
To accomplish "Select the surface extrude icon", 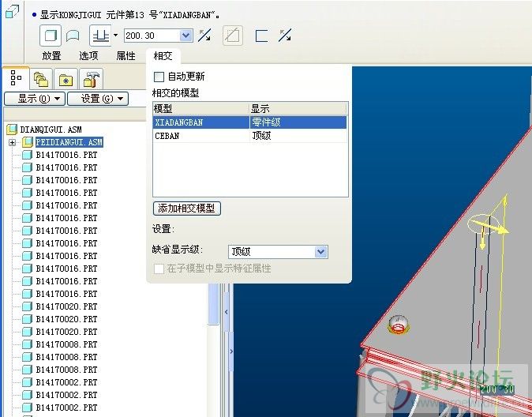I will coord(73,36).
